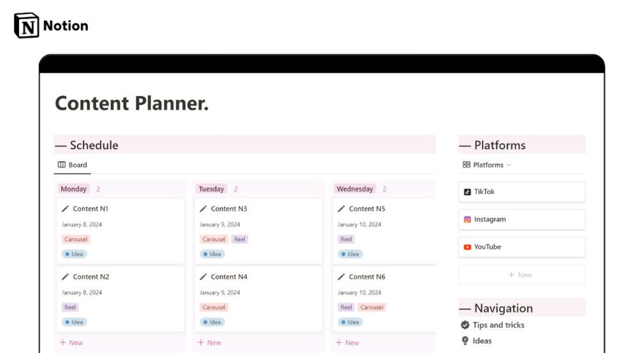This screenshot has height=353, width=644.
Task: Click the Reel tag on Content N5
Action: pos(346,240)
